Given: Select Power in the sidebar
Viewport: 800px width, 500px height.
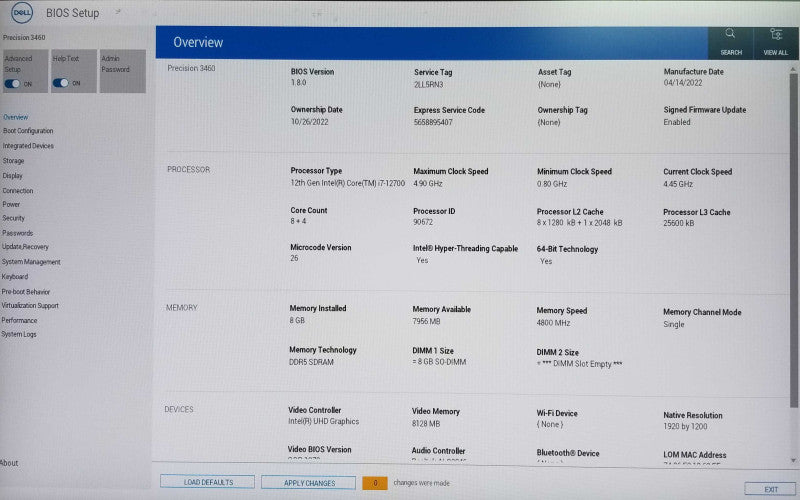Looking at the screenshot, I should [x=11, y=204].
